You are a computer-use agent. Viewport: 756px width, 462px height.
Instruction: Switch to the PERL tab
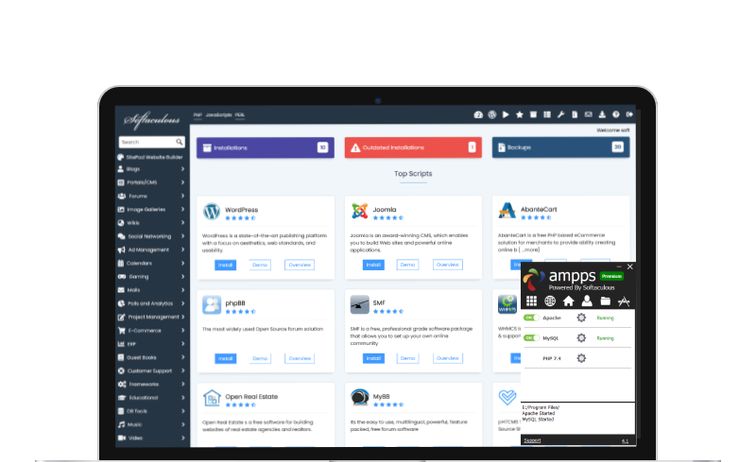(x=240, y=115)
